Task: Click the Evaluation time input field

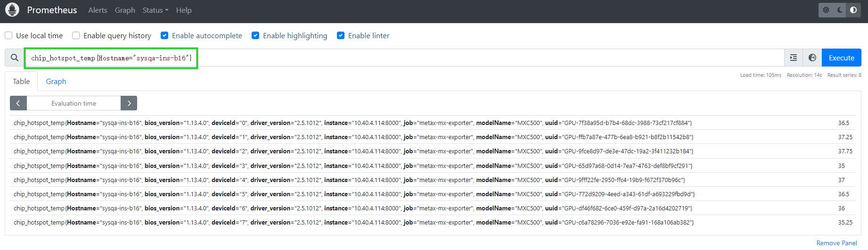Action: click(74, 103)
